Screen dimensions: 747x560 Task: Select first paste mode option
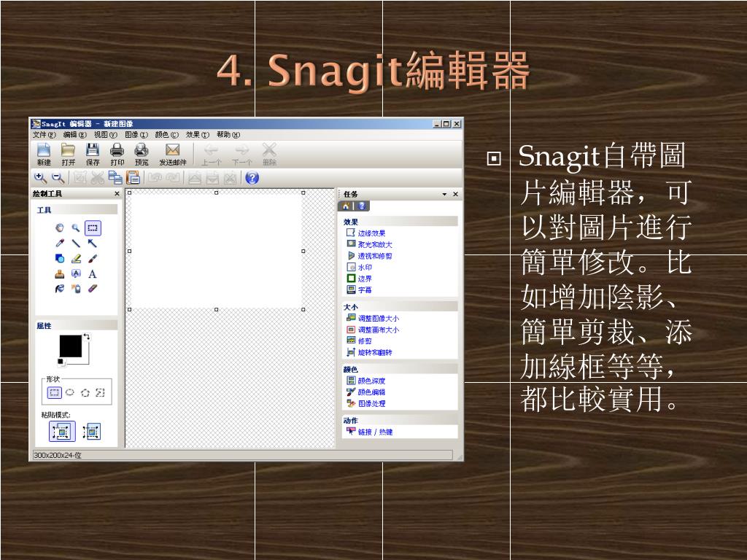click(62, 432)
